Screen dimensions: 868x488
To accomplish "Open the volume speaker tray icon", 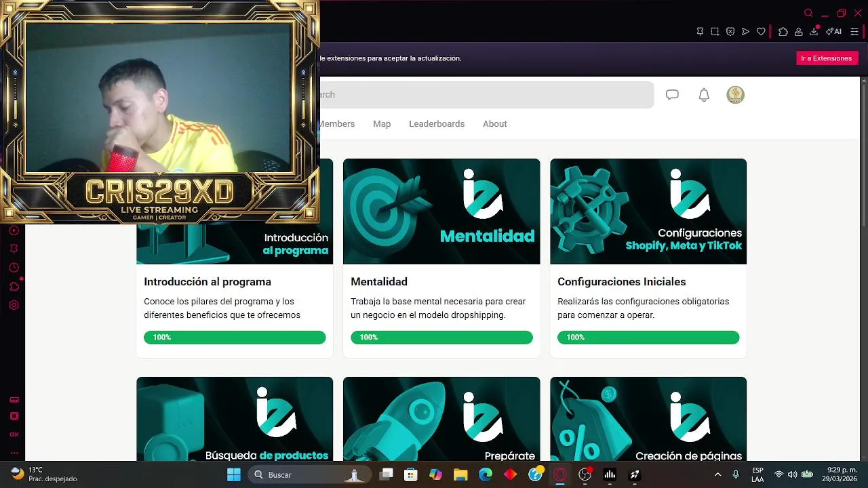I will 793,474.
